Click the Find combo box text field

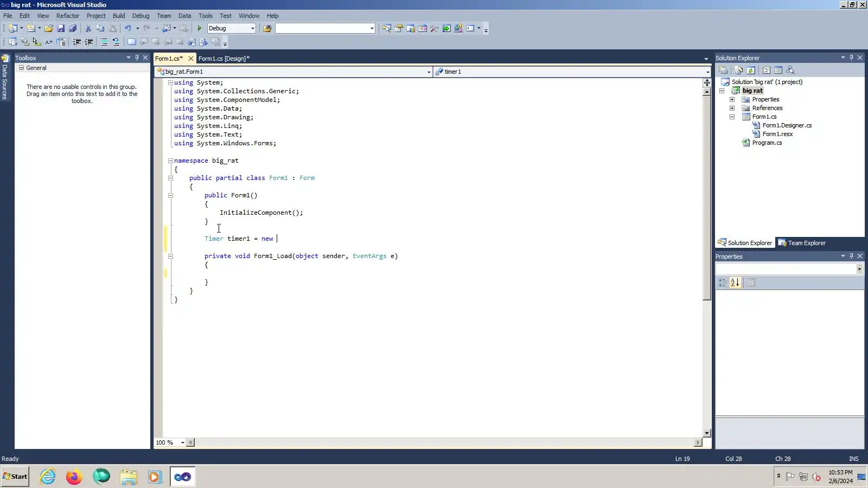(x=322, y=28)
